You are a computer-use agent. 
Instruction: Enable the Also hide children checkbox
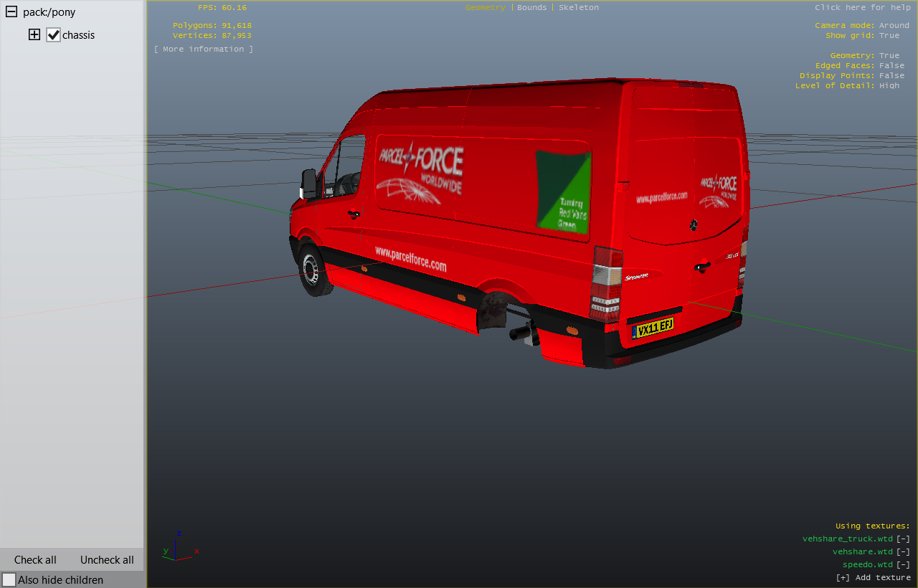(x=9, y=579)
